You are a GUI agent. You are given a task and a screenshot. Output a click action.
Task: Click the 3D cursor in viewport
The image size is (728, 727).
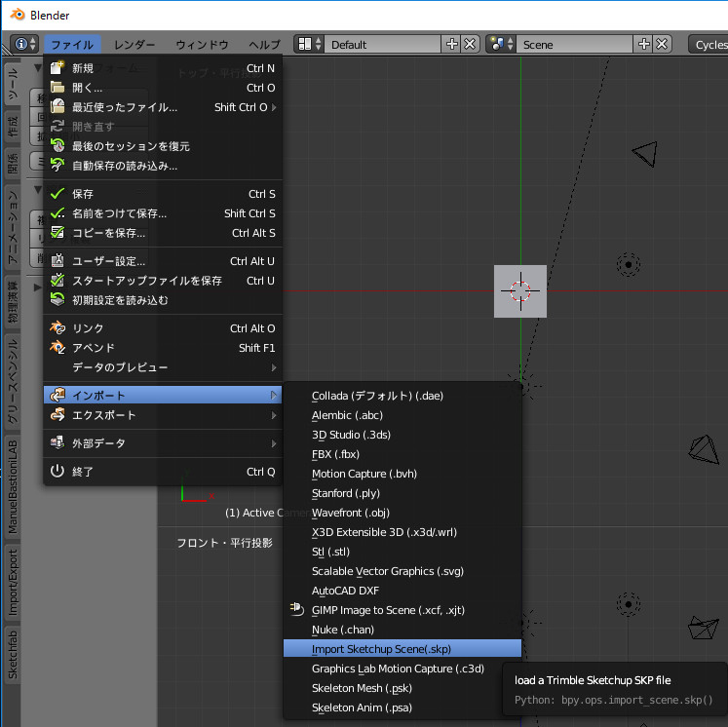tap(520, 291)
